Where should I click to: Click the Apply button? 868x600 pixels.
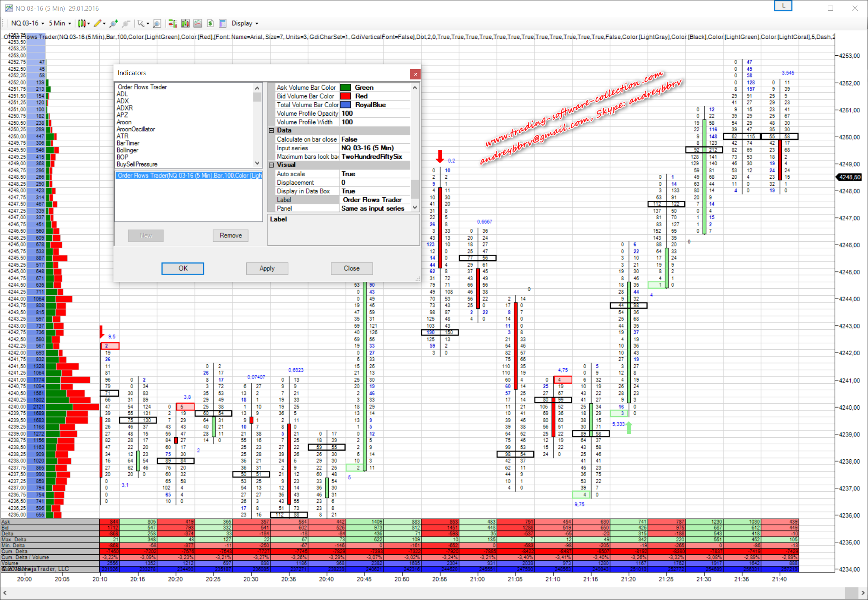pyautogui.click(x=267, y=268)
